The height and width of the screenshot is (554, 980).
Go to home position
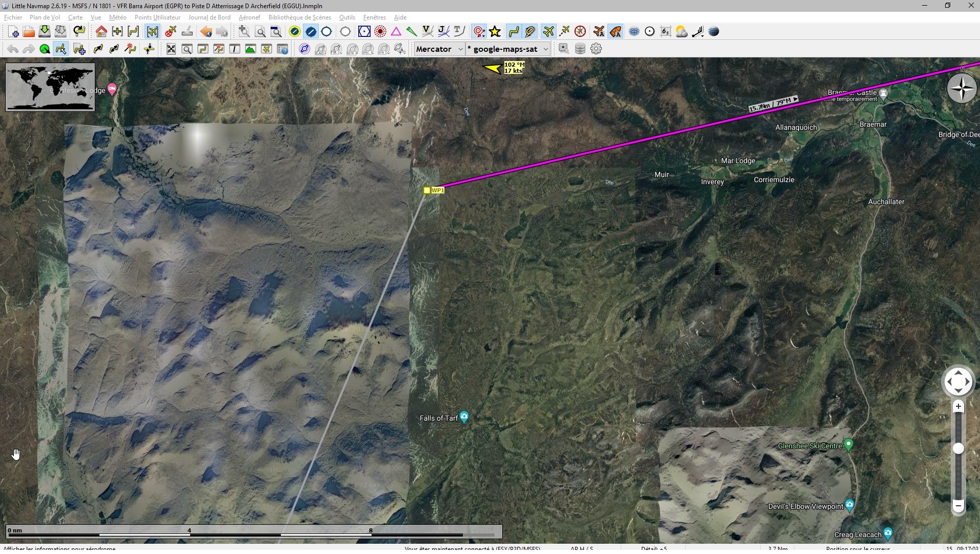tap(101, 32)
